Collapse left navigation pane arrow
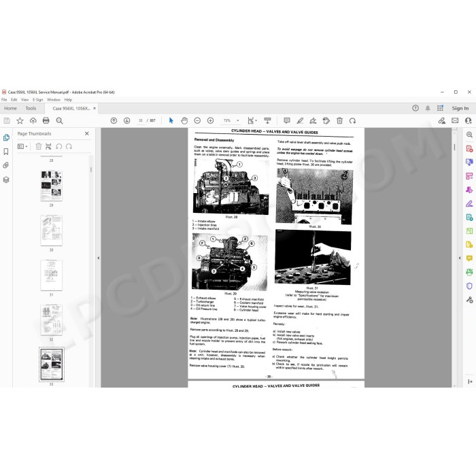This screenshot has width=476, height=476. [x=98, y=258]
